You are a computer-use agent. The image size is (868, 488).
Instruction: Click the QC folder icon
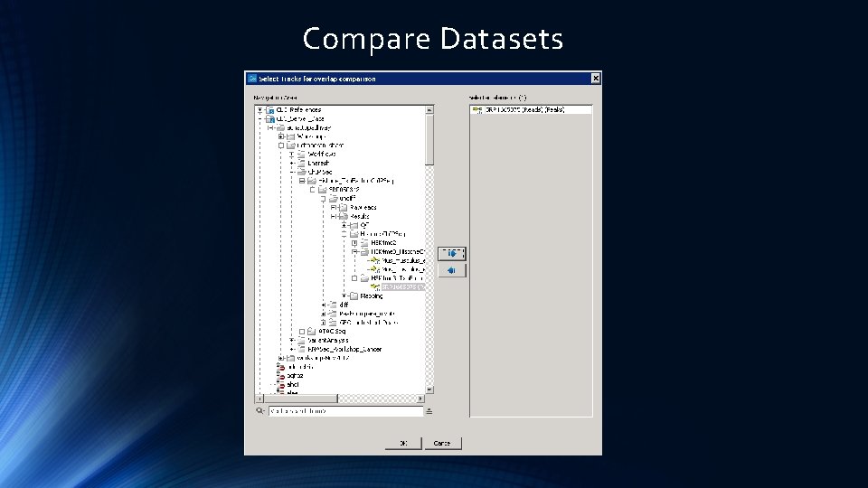[354, 225]
